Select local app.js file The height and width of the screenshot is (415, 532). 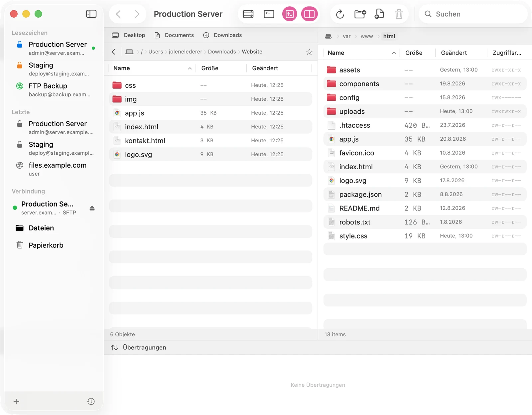pos(210,113)
